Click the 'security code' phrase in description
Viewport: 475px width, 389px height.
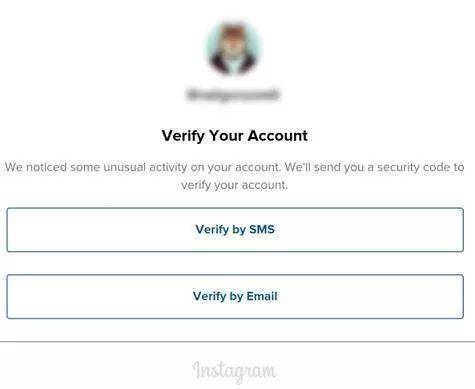(x=415, y=167)
